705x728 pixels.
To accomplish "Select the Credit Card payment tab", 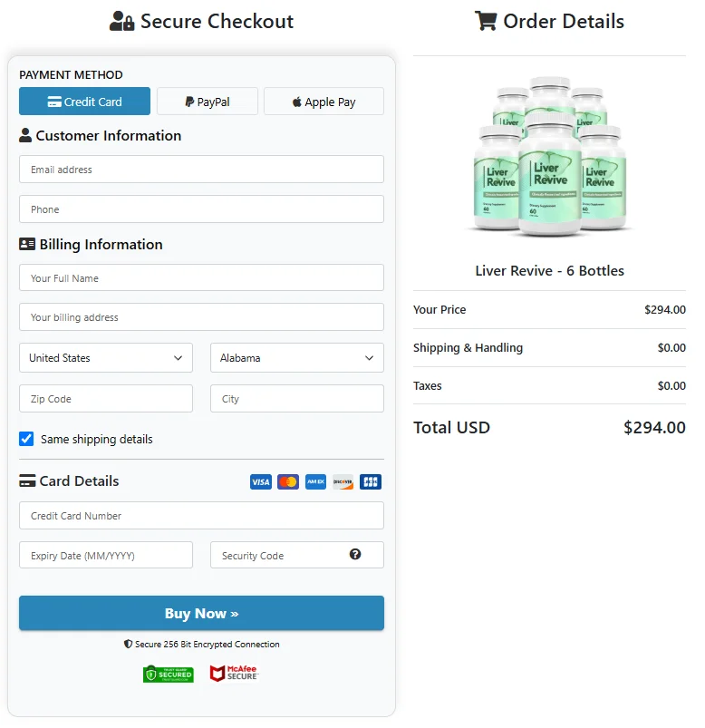I will pyautogui.click(x=84, y=102).
